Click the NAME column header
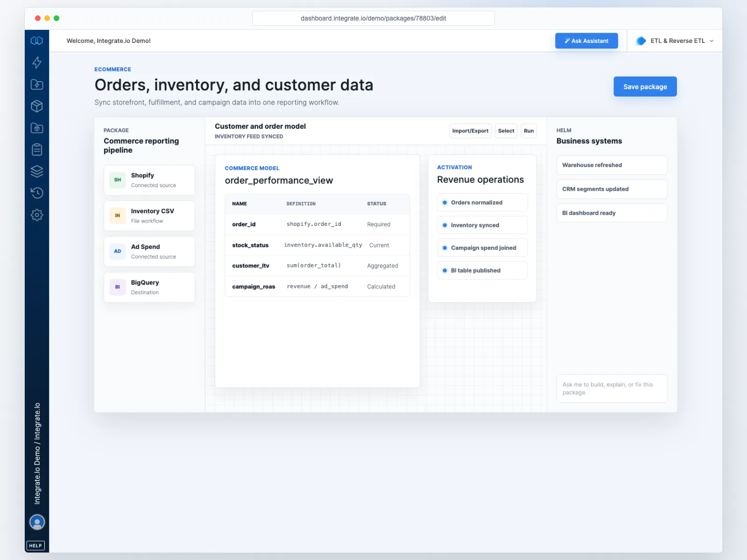 click(240, 204)
